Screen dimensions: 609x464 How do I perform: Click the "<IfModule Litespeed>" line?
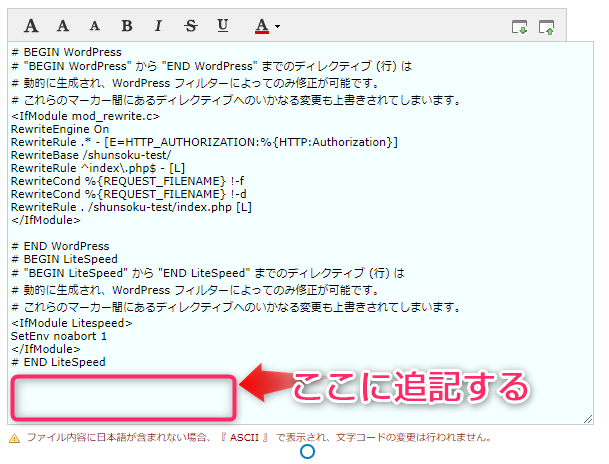[x=71, y=323]
